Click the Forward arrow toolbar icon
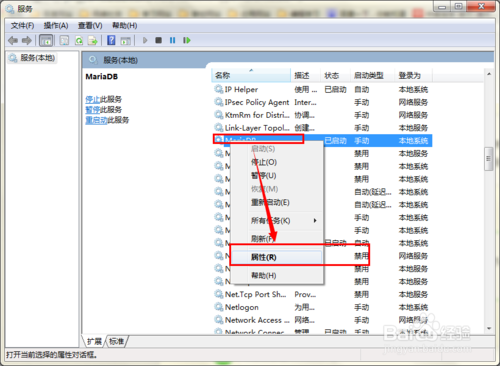The width and height of the screenshot is (500, 366). point(27,41)
